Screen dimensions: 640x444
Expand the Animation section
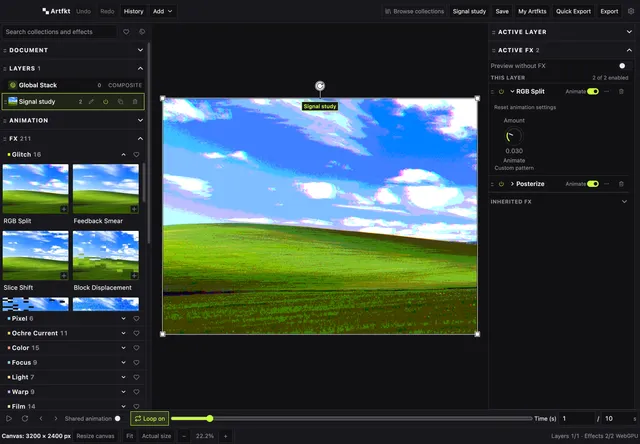(x=140, y=120)
